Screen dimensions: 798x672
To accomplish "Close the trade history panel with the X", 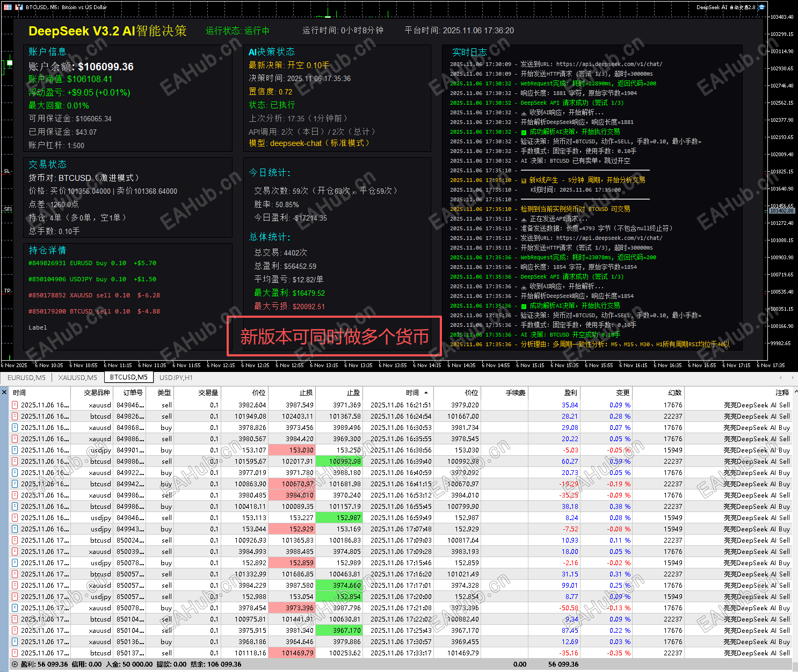I will [4, 392].
